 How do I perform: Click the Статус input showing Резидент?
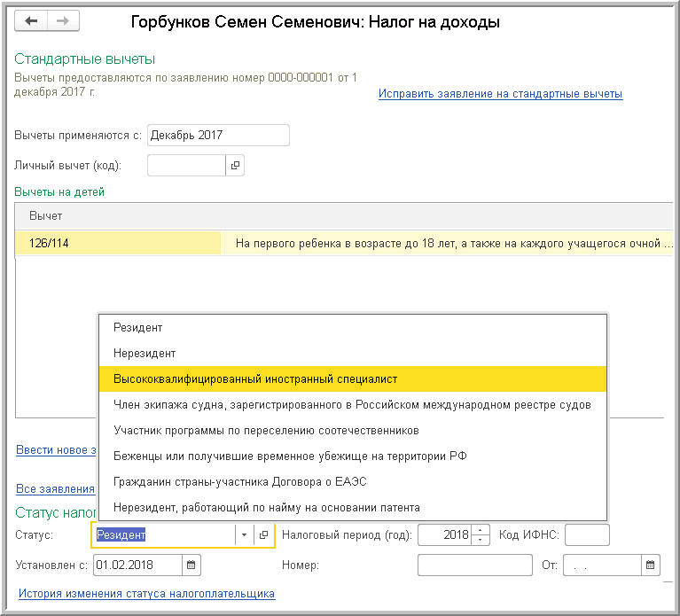(164, 534)
